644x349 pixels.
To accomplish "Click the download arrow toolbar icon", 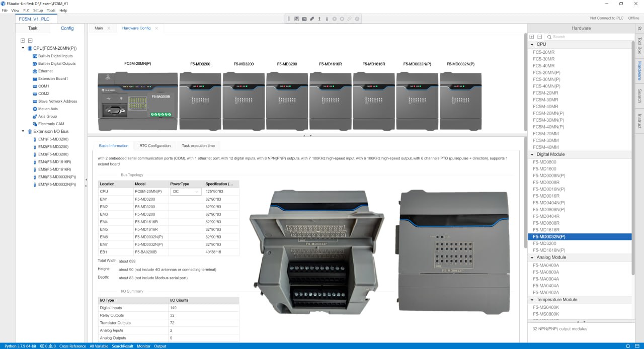I will (x=327, y=19).
